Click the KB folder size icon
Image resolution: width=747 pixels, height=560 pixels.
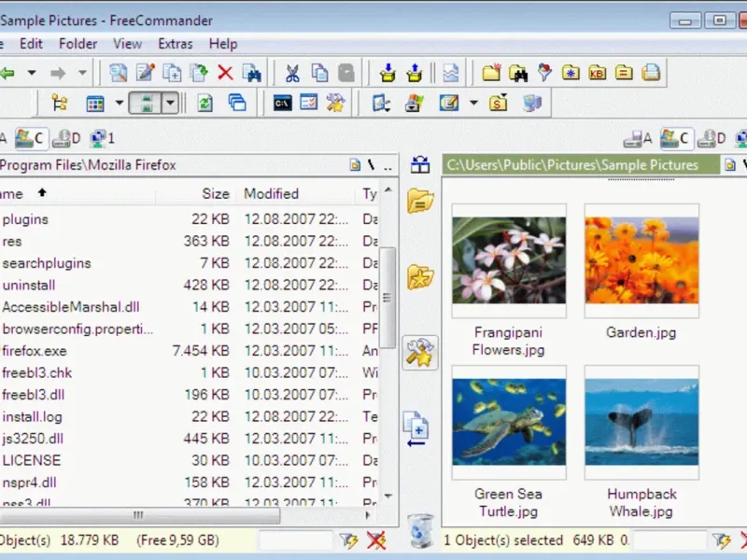[598, 73]
